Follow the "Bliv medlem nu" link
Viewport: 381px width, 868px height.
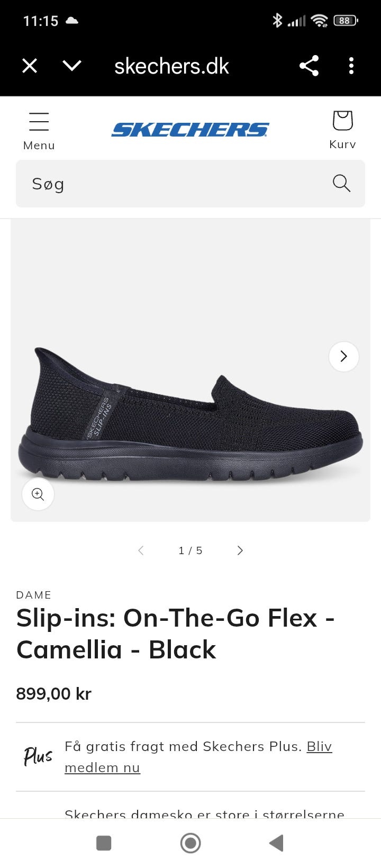(198, 757)
